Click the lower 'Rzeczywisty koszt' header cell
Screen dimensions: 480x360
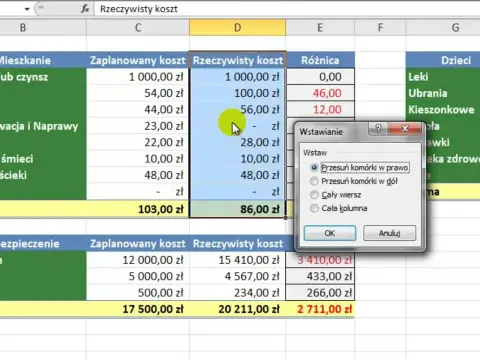[x=237, y=243]
